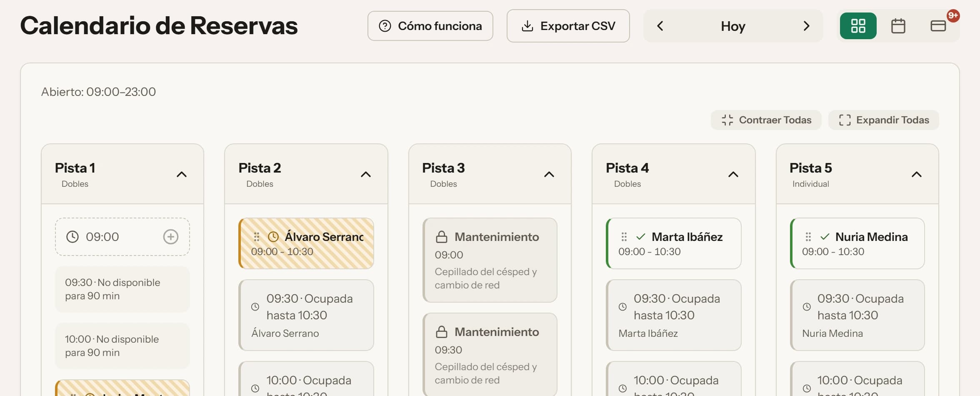Click clock icon on Pista 5 09:30 Ocupada

(807, 307)
